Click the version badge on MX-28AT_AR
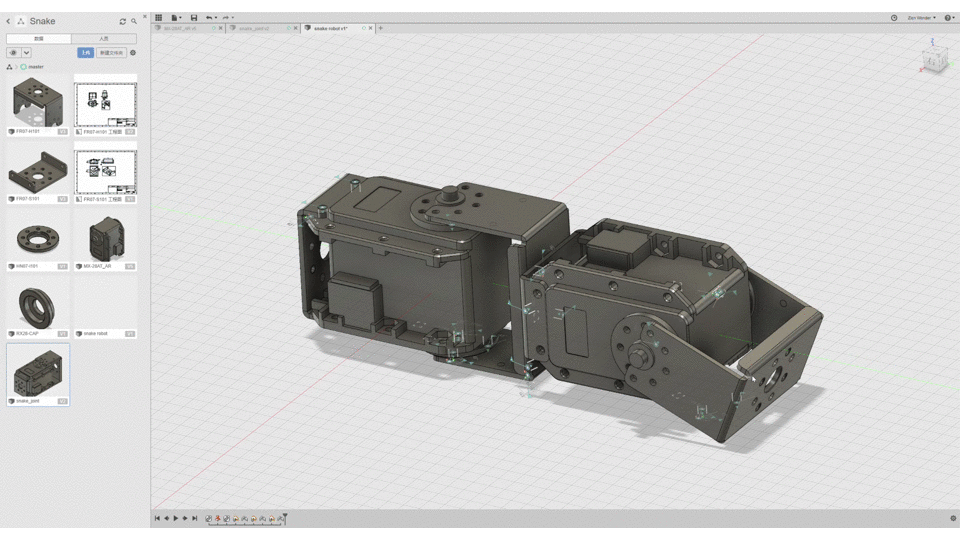The height and width of the screenshot is (540, 960). [130, 266]
